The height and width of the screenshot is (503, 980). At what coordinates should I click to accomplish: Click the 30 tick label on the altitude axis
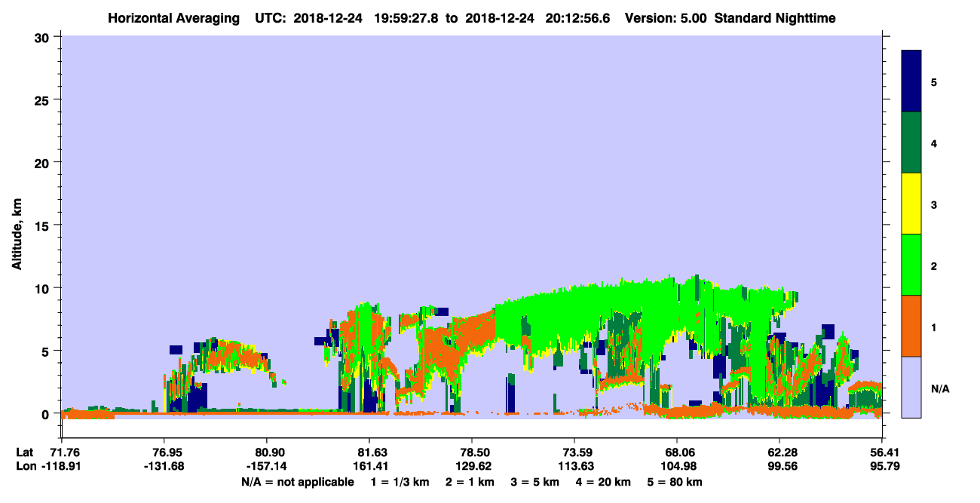43,36
